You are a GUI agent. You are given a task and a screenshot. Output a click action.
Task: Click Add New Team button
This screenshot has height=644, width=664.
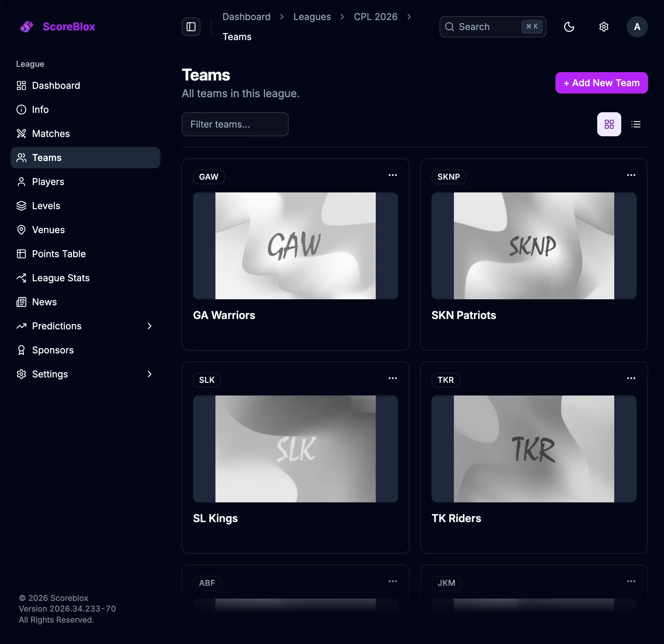point(601,83)
